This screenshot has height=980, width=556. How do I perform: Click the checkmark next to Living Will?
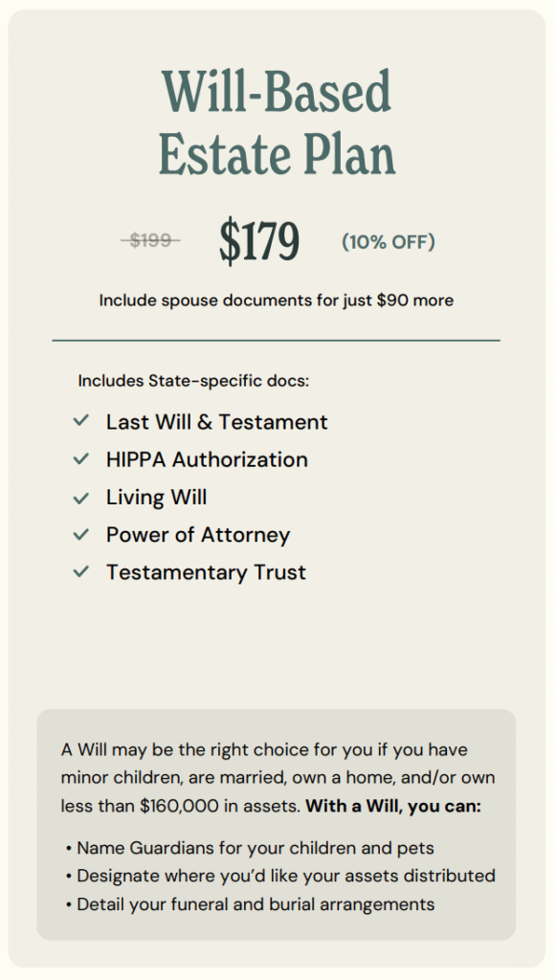point(80,498)
